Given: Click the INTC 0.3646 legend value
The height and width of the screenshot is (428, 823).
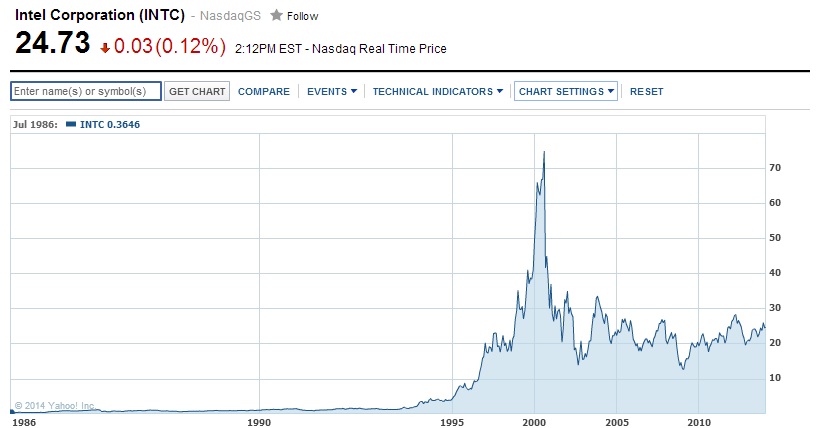Looking at the screenshot, I should pyautogui.click(x=110, y=124).
